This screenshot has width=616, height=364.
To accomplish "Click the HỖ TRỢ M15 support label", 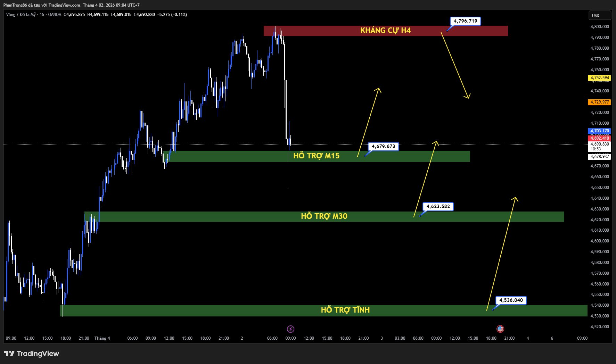I will (x=317, y=156).
